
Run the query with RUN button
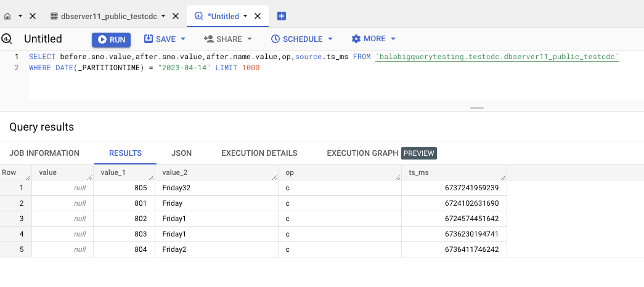pyautogui.click(x=112, y=40)
